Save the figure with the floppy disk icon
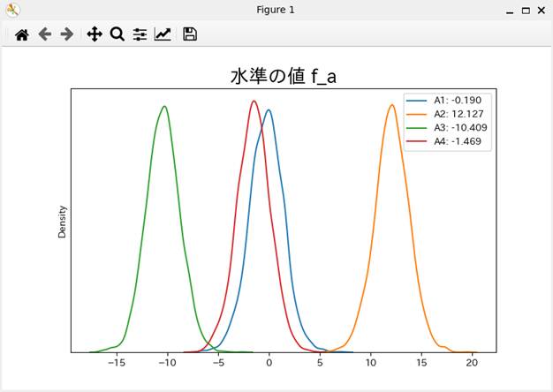553x392 pixels. coord(190,34)
